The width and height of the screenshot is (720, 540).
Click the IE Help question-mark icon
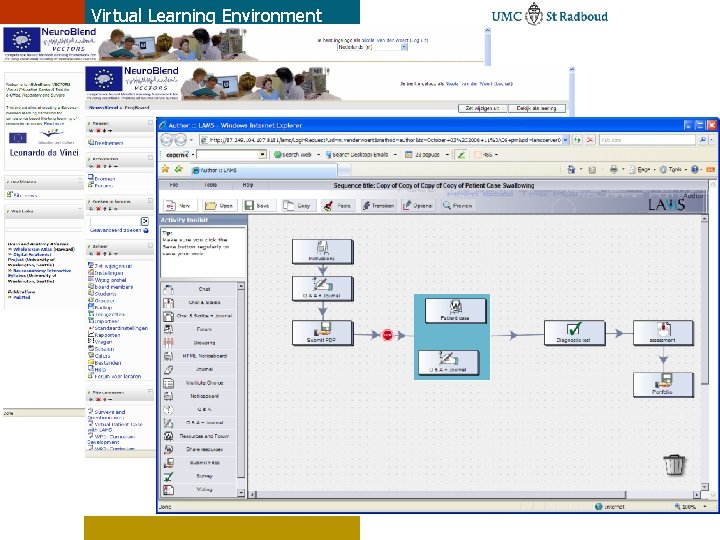pos(694,169)
